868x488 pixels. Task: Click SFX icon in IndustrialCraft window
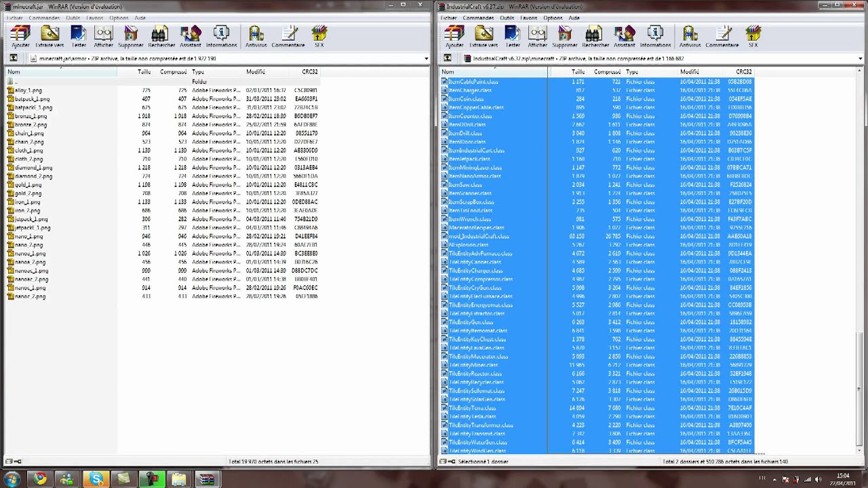point(753,36)
